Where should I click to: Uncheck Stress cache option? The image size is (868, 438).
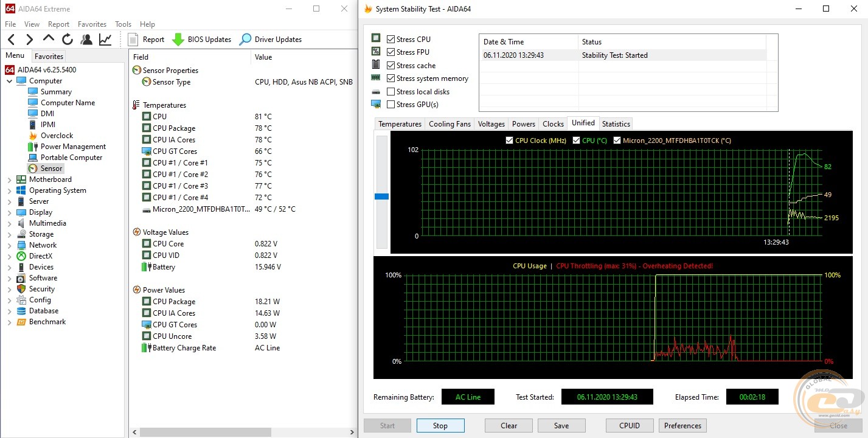391,66
